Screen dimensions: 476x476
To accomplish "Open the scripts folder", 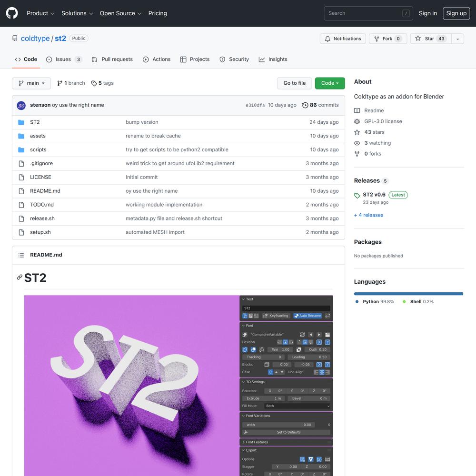I will (x=38, y=149).
